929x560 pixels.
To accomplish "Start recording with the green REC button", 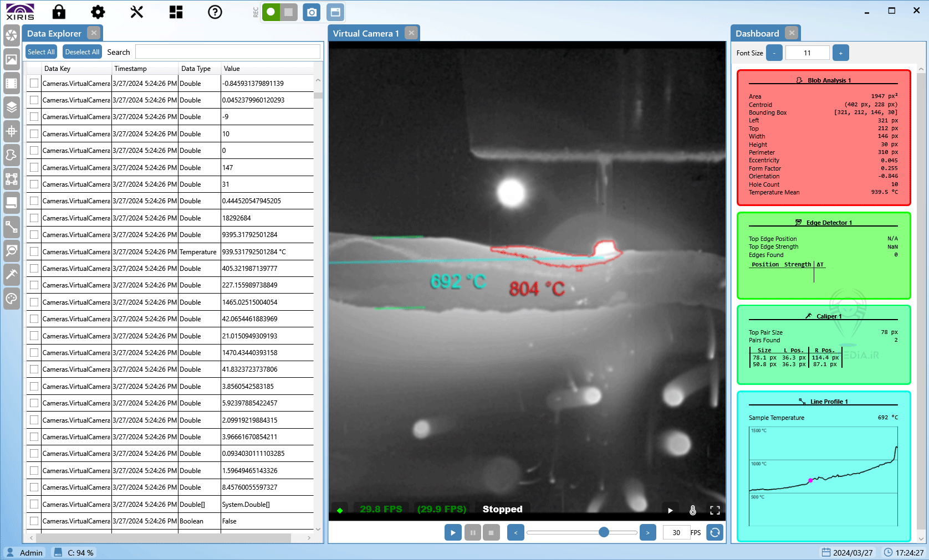I will (271, 12).
